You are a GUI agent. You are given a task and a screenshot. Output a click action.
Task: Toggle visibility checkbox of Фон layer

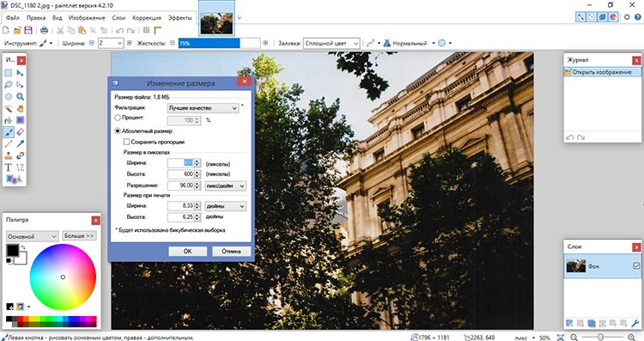pyautogui.click(x=636, y=265)
